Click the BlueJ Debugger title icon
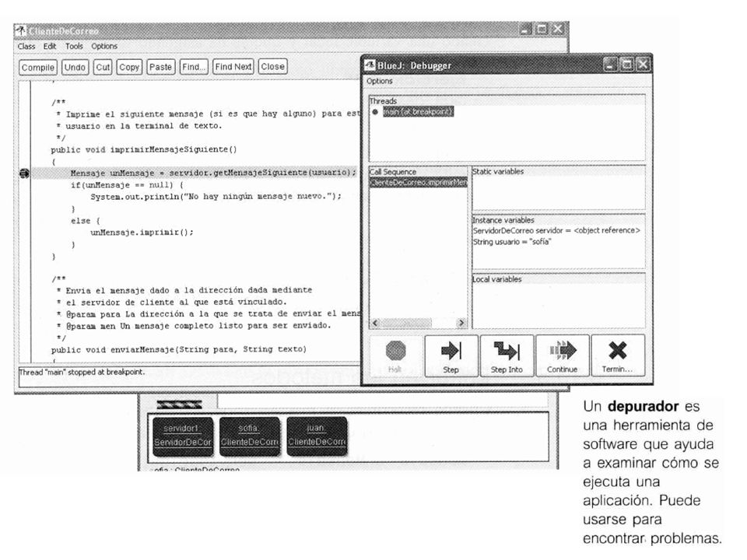 pos(370,65)
